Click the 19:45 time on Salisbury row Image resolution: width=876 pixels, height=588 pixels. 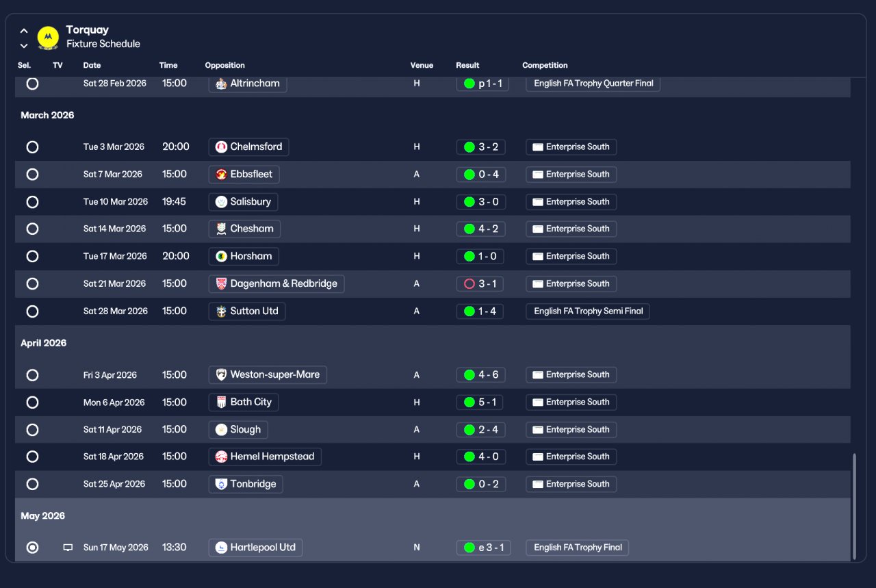(x=175, y=202)
